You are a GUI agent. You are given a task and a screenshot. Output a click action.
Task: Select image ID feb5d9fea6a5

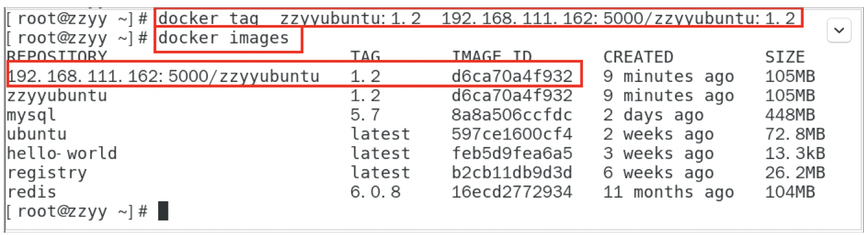[x=512, y=154]
